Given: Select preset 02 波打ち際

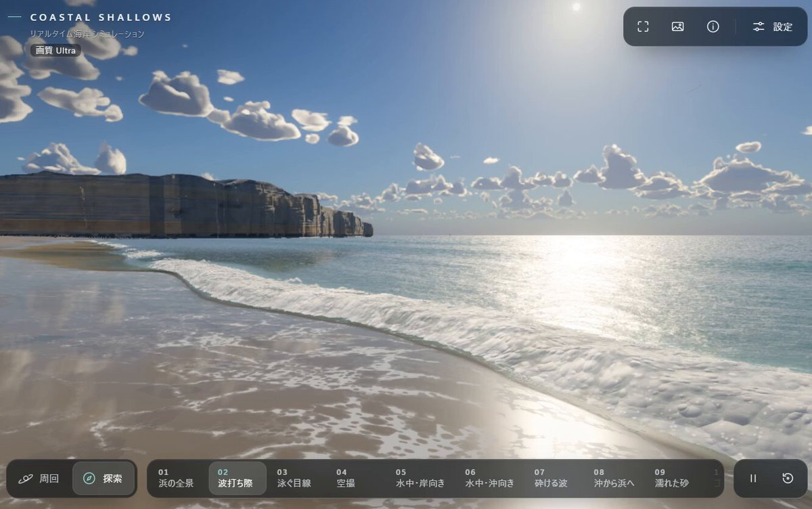Looking at the screenshot, I should point(237,479).
